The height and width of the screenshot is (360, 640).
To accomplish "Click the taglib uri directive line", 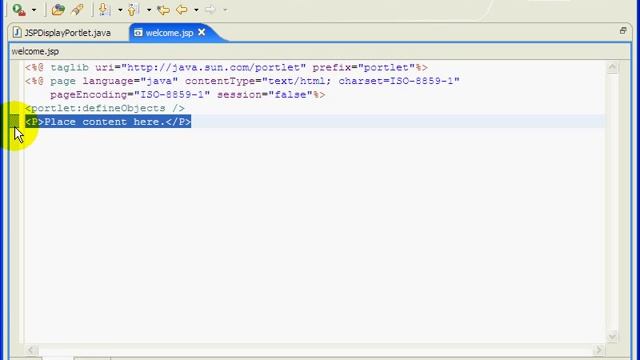I will pos(226,67).
